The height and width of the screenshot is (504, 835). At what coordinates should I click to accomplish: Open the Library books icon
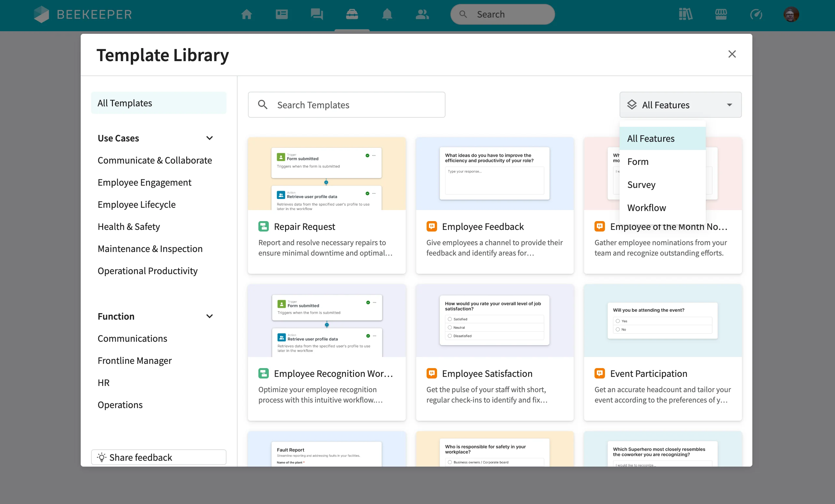click(x=686, y=14)
